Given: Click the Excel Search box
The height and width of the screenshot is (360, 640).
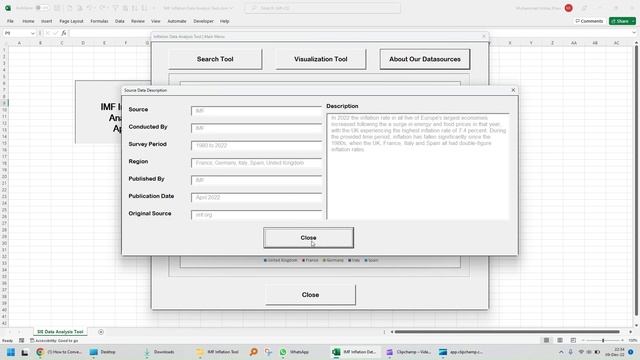Looking at the screenshot, I should tap(323, 8).
